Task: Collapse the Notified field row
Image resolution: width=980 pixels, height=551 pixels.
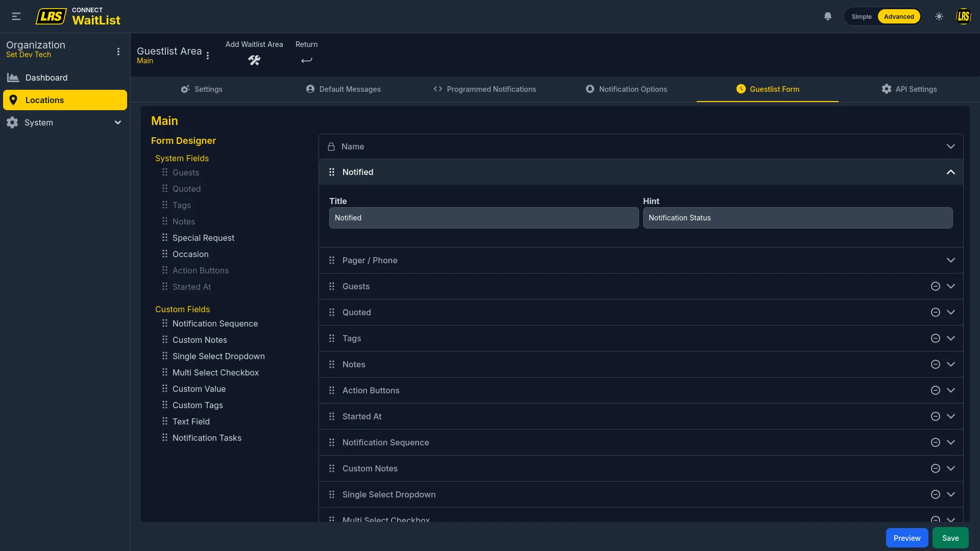Action: tap(951, 172)
